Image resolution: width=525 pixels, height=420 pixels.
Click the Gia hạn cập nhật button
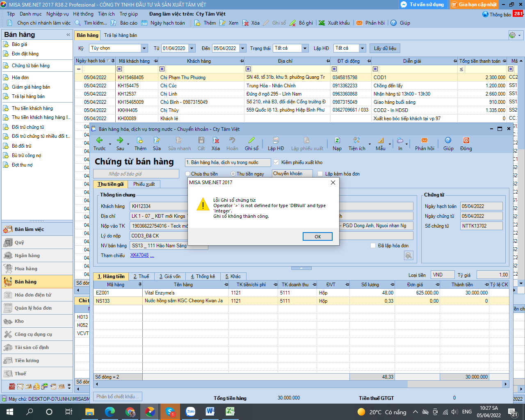click(474, 5)
